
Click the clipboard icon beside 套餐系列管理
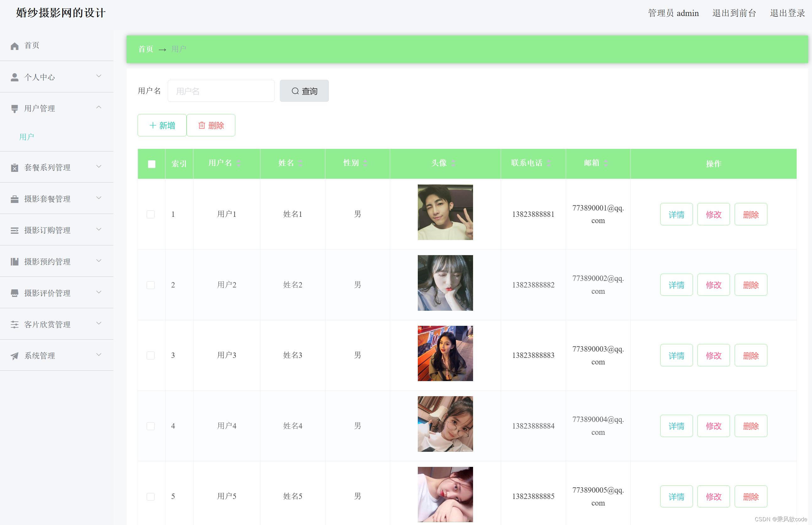pos(14,168)
